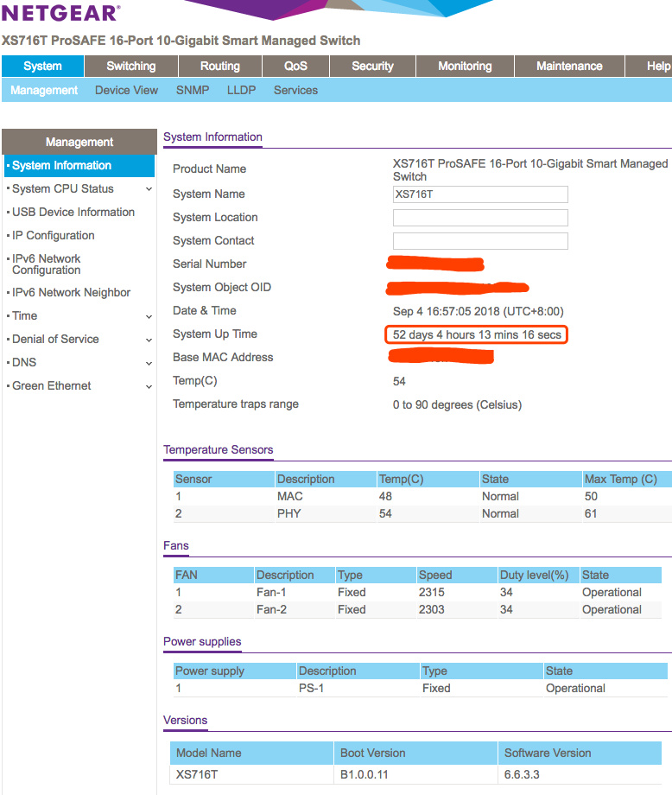Open the Monitoring tab

pos(465,66)
